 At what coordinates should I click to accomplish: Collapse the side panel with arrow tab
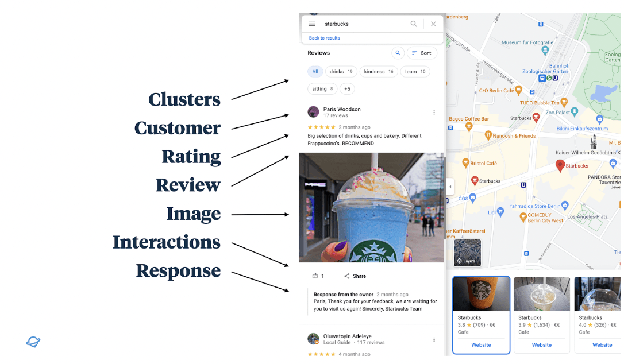pos(450,187)
